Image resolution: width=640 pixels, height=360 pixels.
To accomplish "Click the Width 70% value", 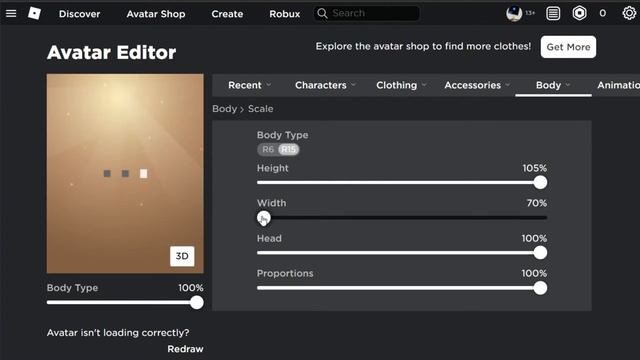I will pos(536,203).
